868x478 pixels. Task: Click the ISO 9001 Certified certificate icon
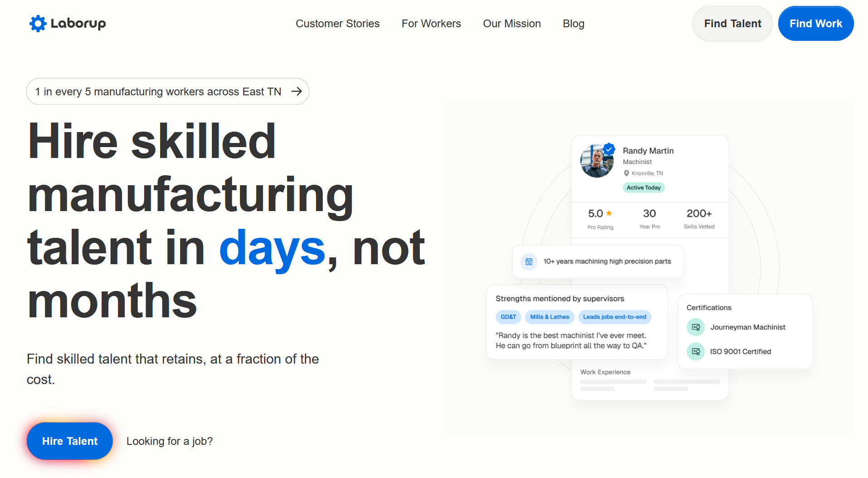pyautogui.click(x=696, y=352)
